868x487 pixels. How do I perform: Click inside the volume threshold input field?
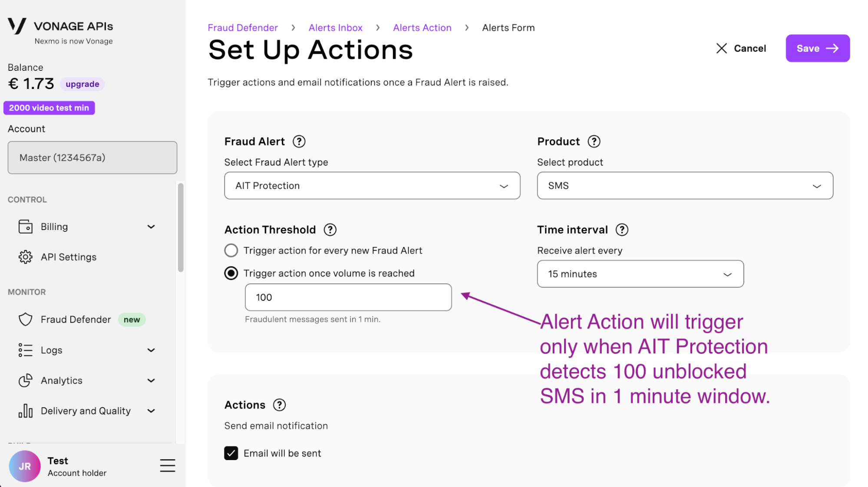[x=347, y=297]
